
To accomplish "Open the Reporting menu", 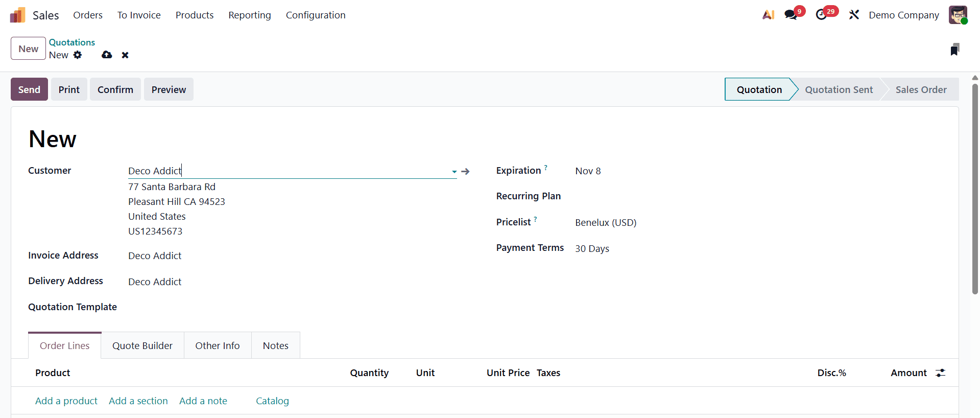I will pos(250,15).
